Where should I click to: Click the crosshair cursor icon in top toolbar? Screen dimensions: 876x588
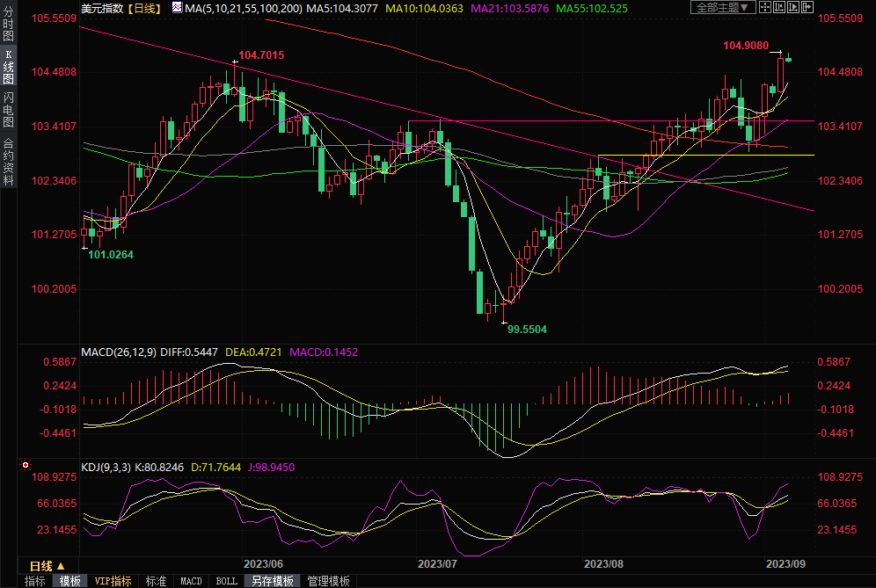[765, 8]
